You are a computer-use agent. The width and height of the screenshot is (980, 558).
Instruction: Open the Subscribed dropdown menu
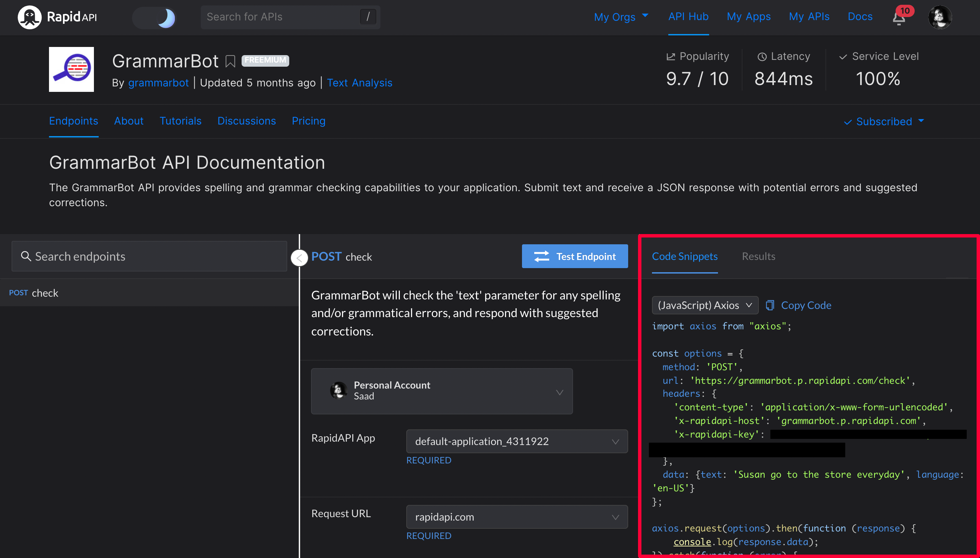(x=884, y=121)
